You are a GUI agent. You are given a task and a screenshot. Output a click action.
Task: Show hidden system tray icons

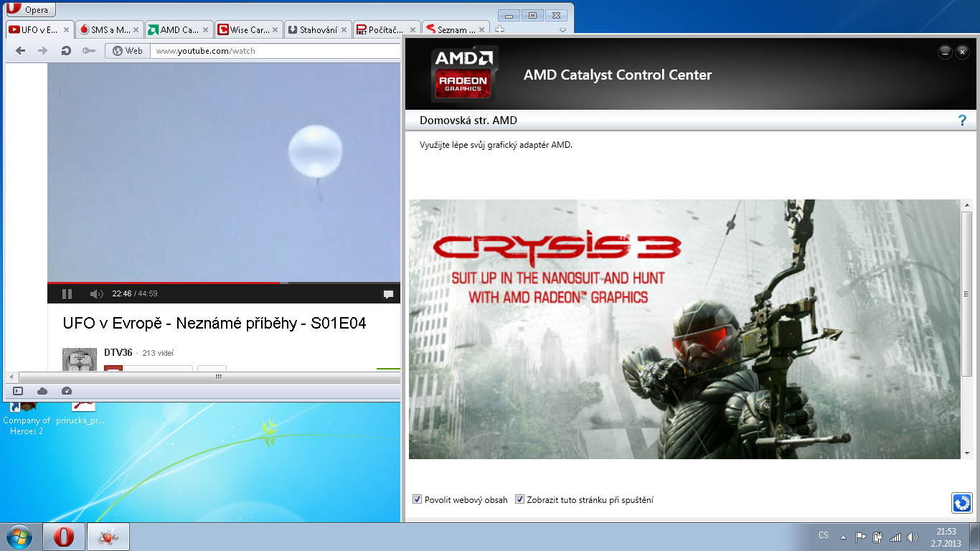[x=842, y=537]
